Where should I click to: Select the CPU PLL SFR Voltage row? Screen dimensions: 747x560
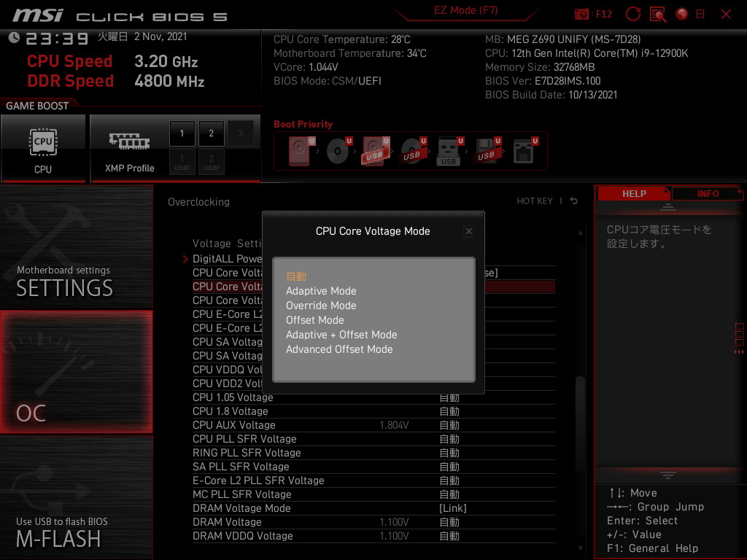click(373, 439)
